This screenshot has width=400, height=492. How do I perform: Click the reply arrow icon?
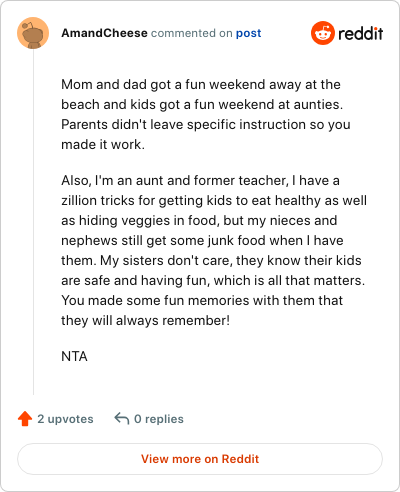(122, 418)
